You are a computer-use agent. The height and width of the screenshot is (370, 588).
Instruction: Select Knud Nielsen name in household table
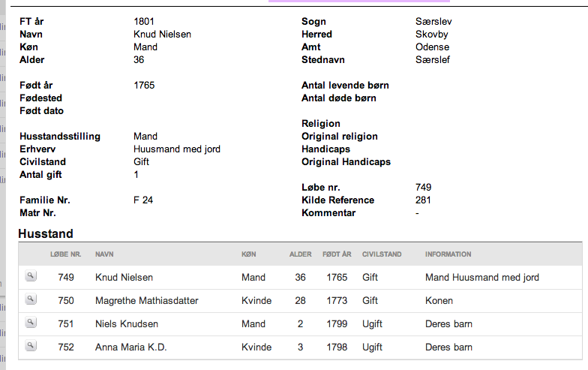coord(124,278)
